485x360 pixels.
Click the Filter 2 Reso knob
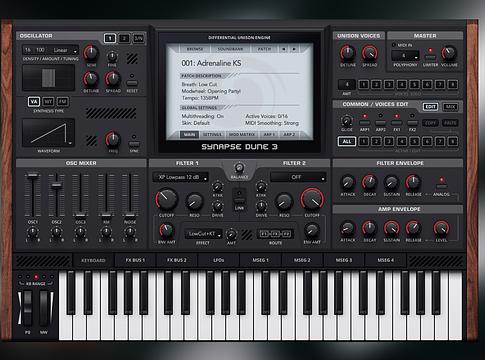coord(284,202)
